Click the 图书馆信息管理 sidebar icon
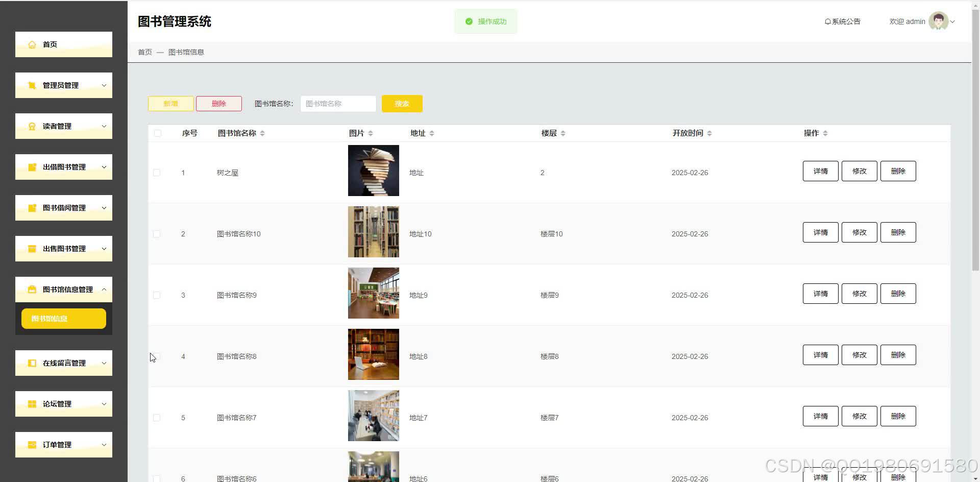This screenshot has height=482, width=980. click(x=32, y=290)
